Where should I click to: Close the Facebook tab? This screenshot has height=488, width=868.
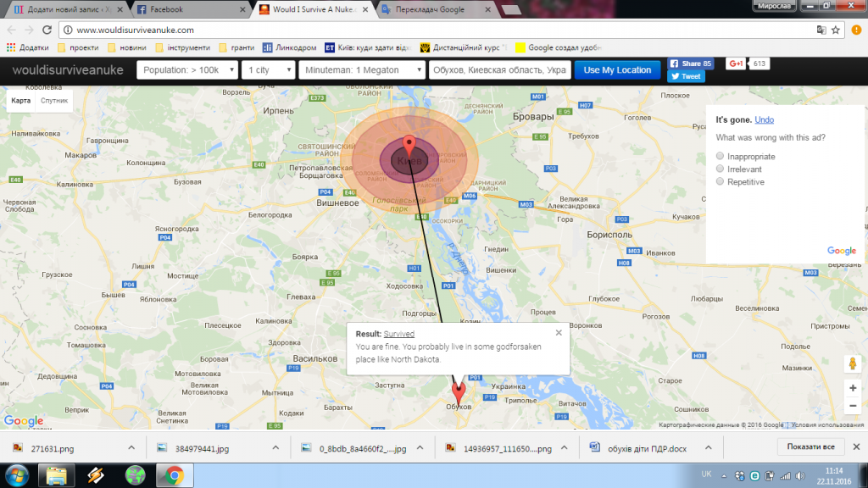[242, 9]
